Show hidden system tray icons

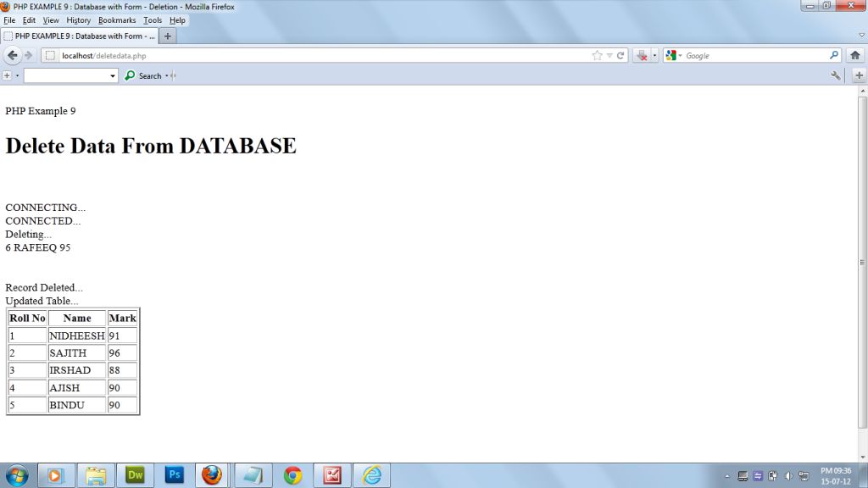(x=726, y=476)
